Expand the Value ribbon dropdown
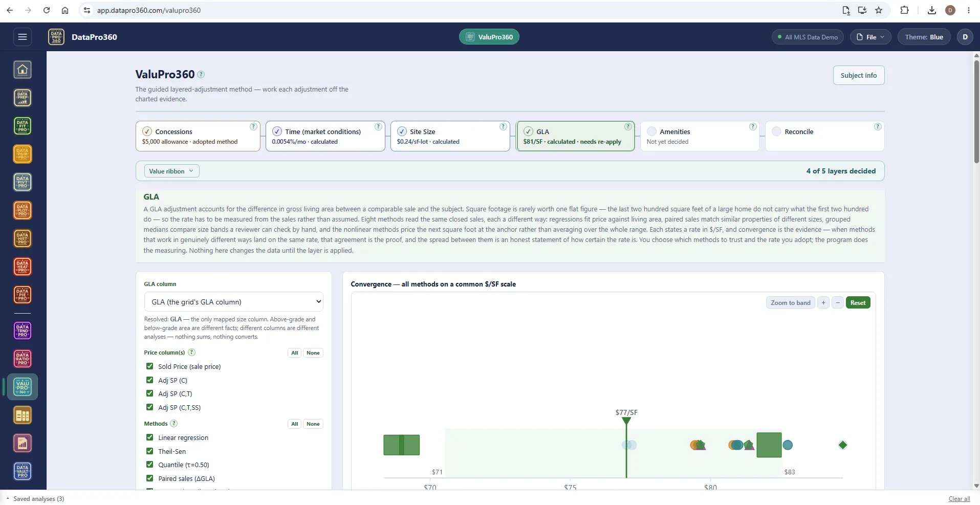 click(x=171, y=171)
